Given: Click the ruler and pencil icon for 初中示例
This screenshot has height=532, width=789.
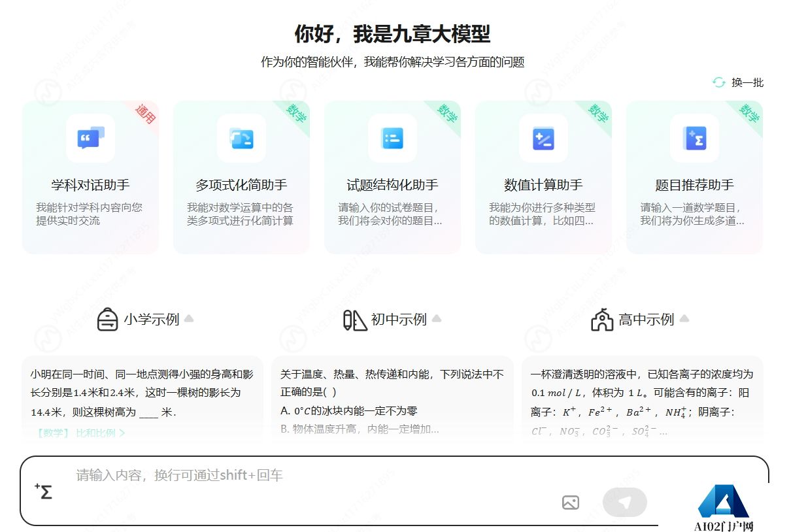Looking at the screenshot, I should click(355, 320).
